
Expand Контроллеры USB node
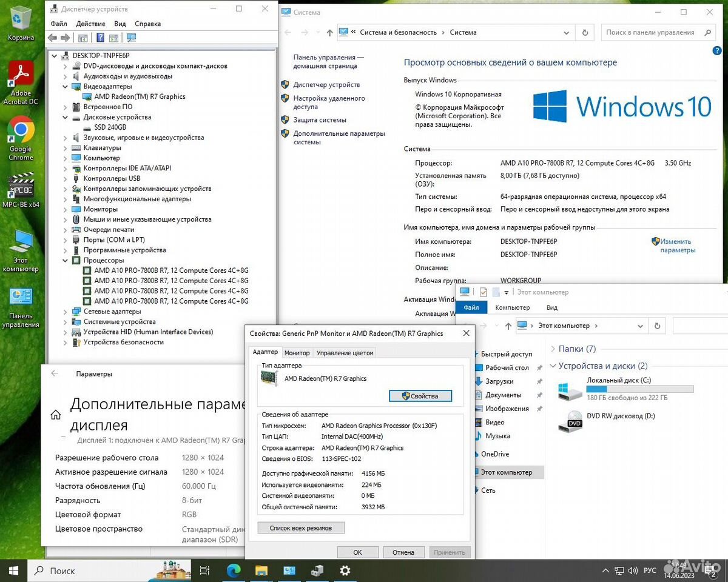(x=65, y=178)
